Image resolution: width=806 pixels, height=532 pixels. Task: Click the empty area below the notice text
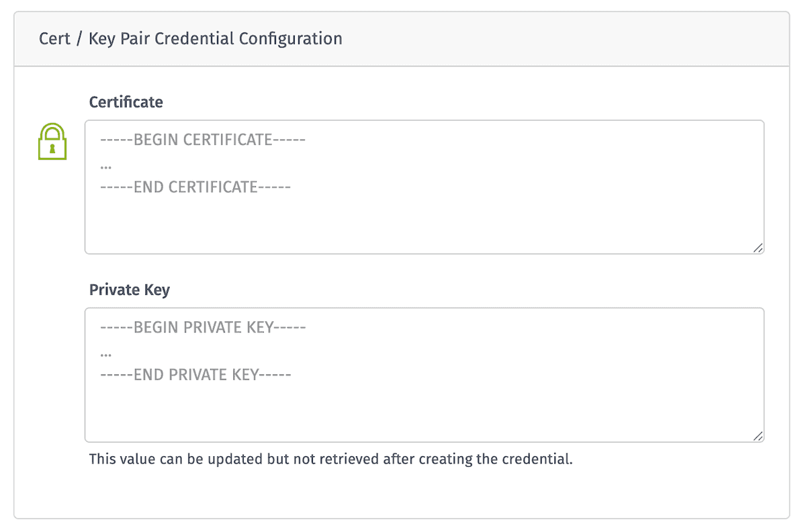coord(403,490)
